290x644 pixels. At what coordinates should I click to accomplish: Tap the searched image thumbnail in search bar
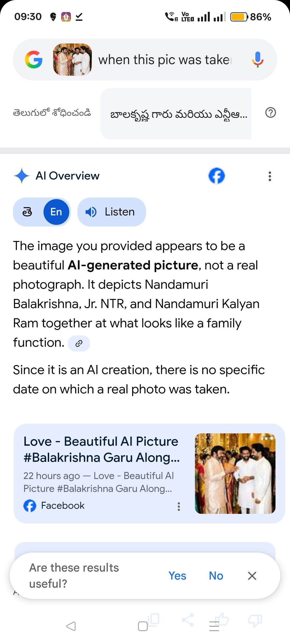(x=73, y=60)
